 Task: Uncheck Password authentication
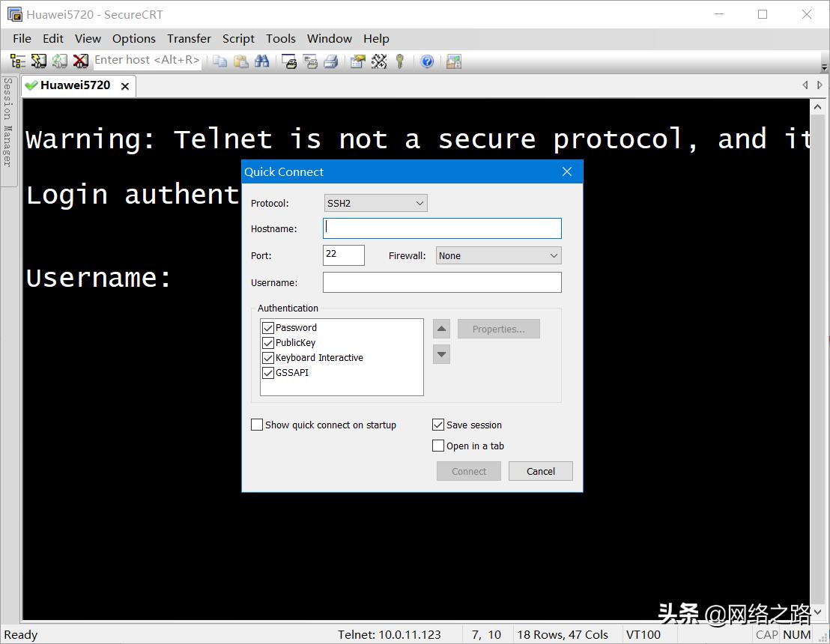tap(268, 328)
